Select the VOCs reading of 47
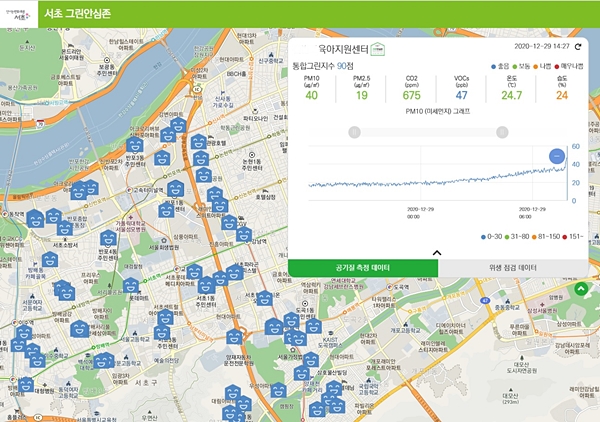This screenshot has width=600, height=422. pyautogui.click(x=461, y=96)
